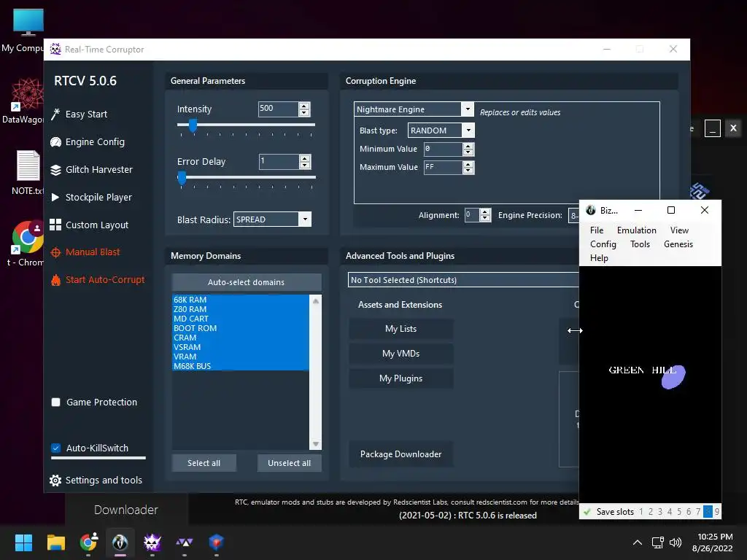This screenshot has width=747, height=560.
Task: Click Intensity value field 500
Action: click(278, 109)
